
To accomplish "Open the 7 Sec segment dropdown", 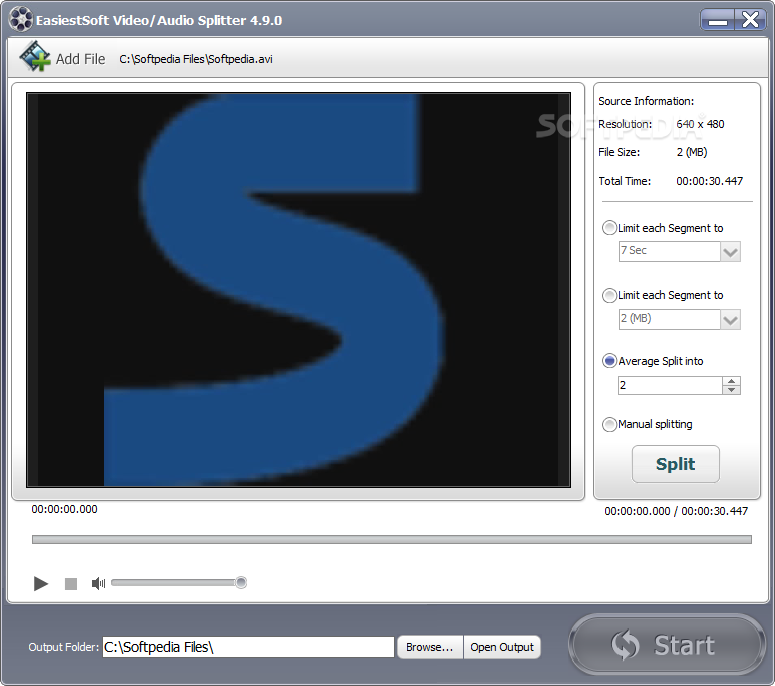I will (730, 252).
